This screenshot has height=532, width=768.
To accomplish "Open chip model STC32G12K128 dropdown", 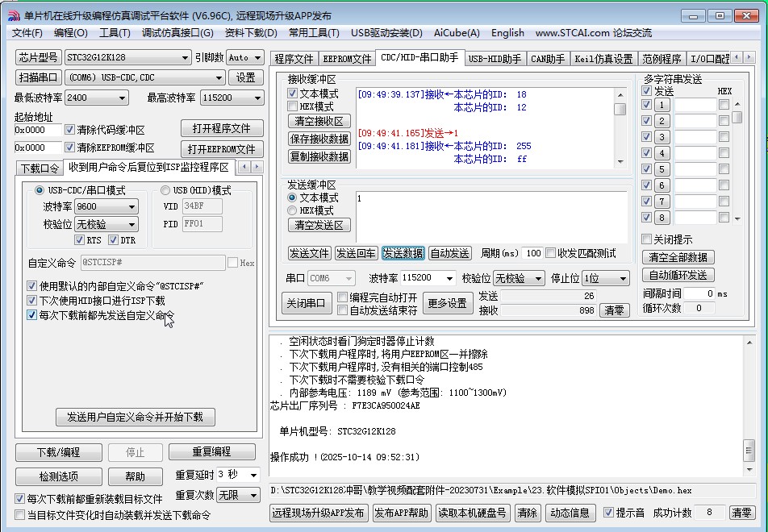I will coord(186,58).
